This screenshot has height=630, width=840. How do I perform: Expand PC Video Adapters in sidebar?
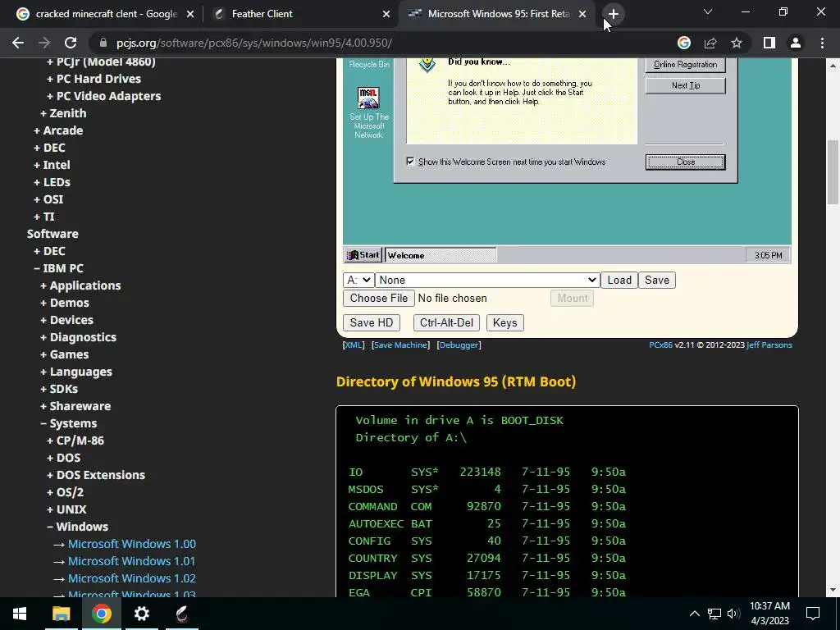point(104,96)
